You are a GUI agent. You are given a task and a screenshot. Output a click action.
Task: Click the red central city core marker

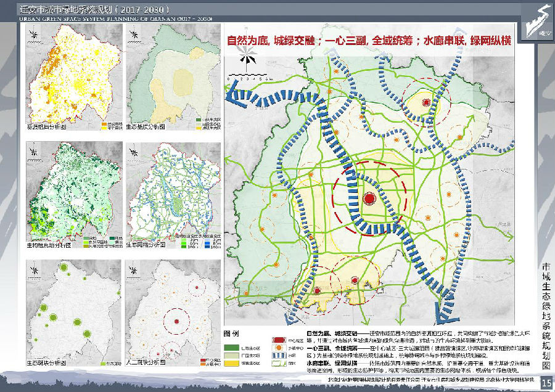coord(369,198)
